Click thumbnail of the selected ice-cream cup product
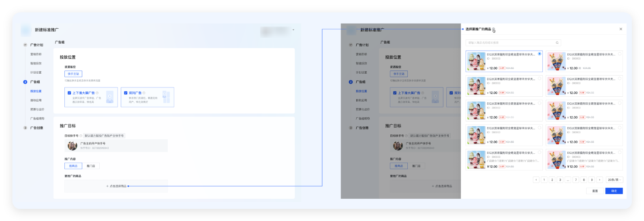Screen dimensions: 644x221 pos(476,62)
